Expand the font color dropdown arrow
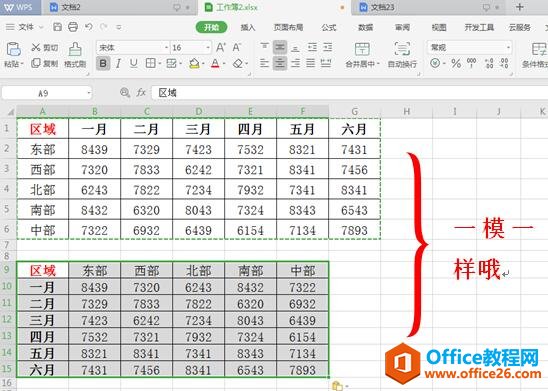 coord(224,64)
